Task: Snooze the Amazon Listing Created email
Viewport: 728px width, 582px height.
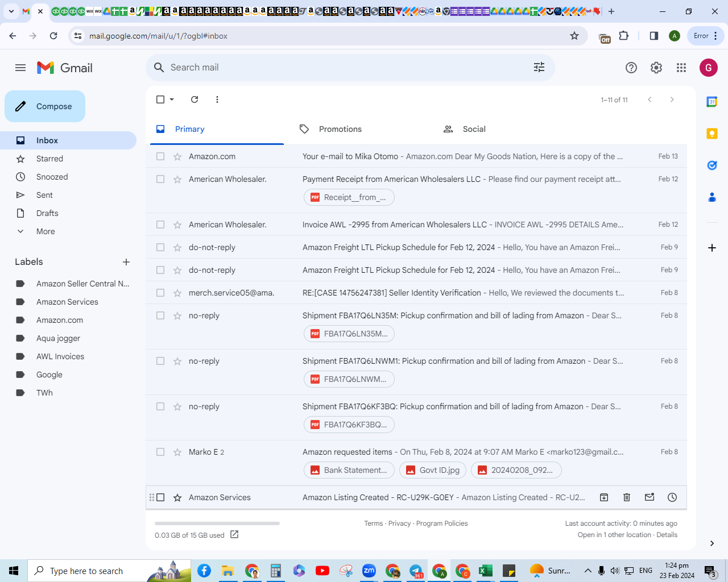Action: 672,497
